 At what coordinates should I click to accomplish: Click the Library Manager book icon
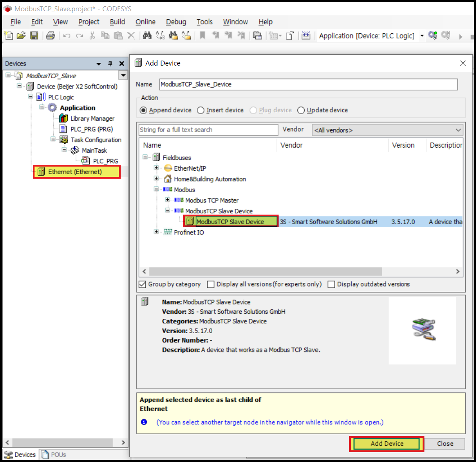pos(63,118)
